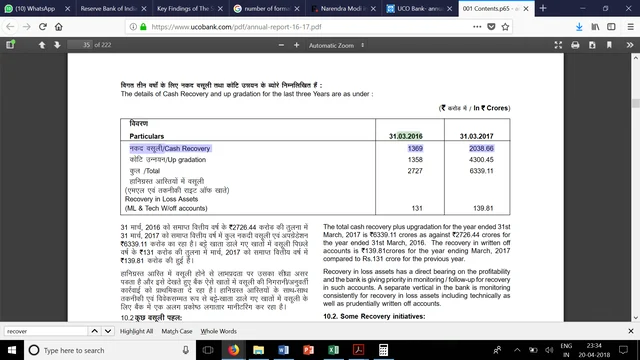
Task: Open Calculator from taskbar
Action: 383,350
